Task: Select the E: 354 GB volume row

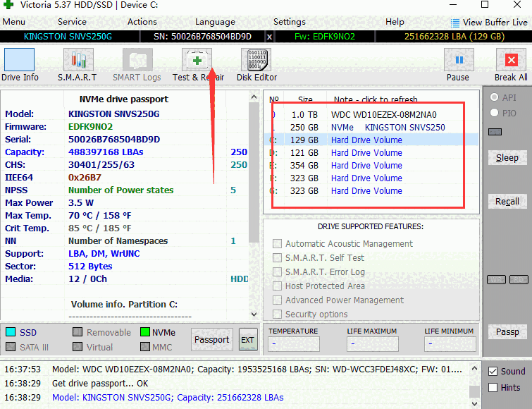Action: pyautogui.click(x=371, y=165)
